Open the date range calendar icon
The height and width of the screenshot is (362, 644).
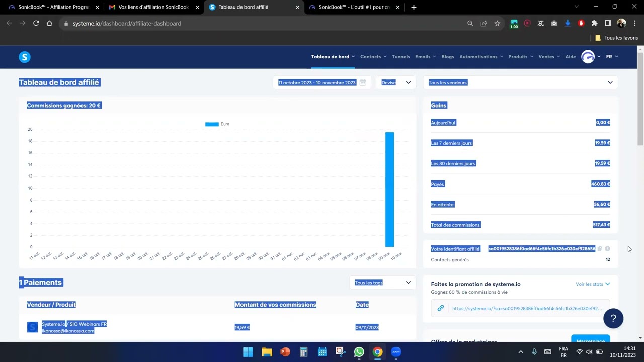(x=363, y=82)
